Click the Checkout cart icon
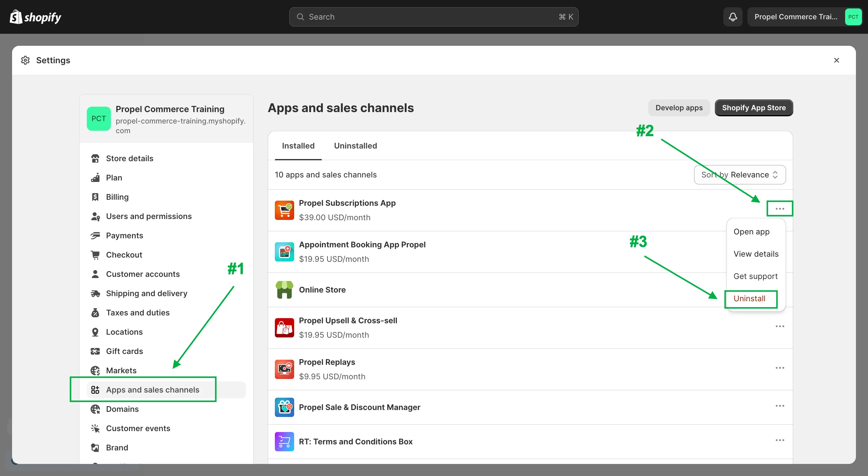This screenshot has height=476, width=868. [x=95, y=255]
